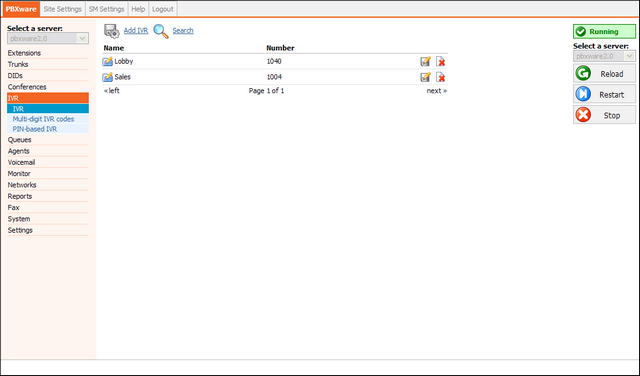
Task: Click the Add IVR server icon
Action: [111, 31]
